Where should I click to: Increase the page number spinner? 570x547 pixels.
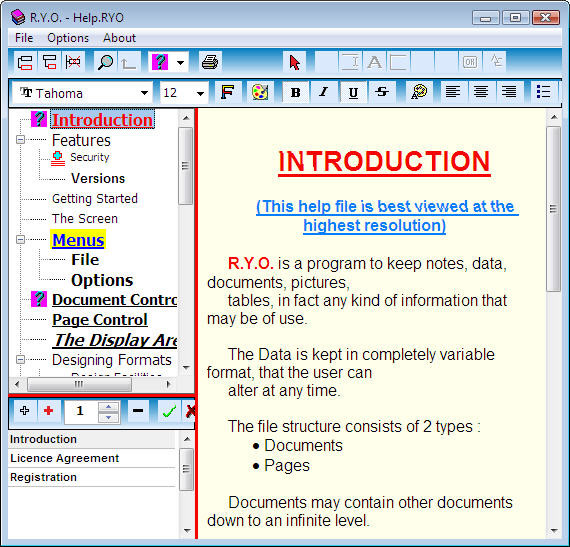[x=109, y=406]
